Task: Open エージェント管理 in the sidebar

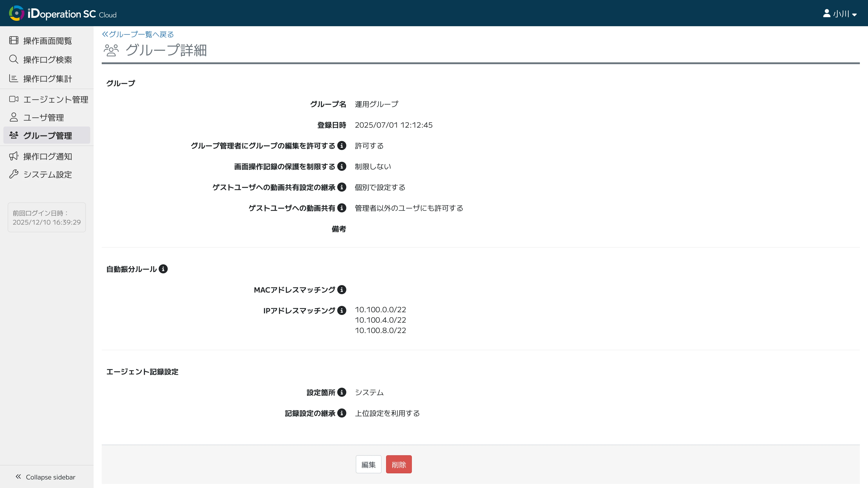Action: [x=55, y=99]
